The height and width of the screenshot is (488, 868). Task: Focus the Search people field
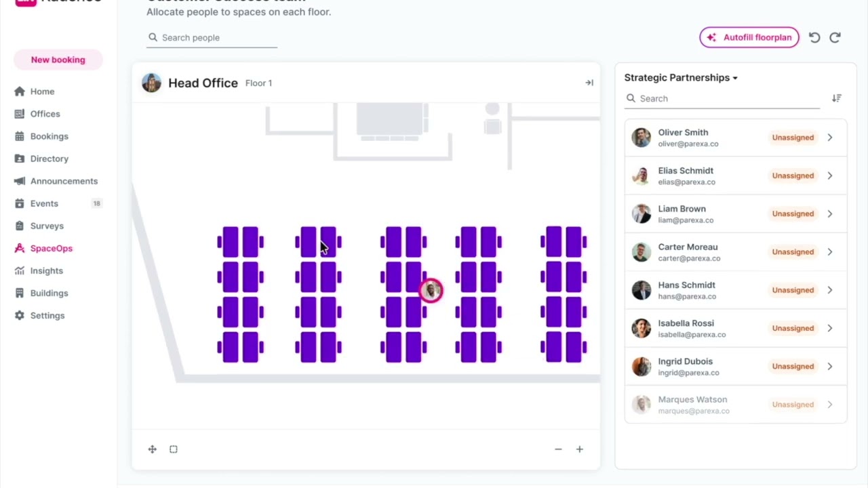pyautogui.click(x=212, y=38)
